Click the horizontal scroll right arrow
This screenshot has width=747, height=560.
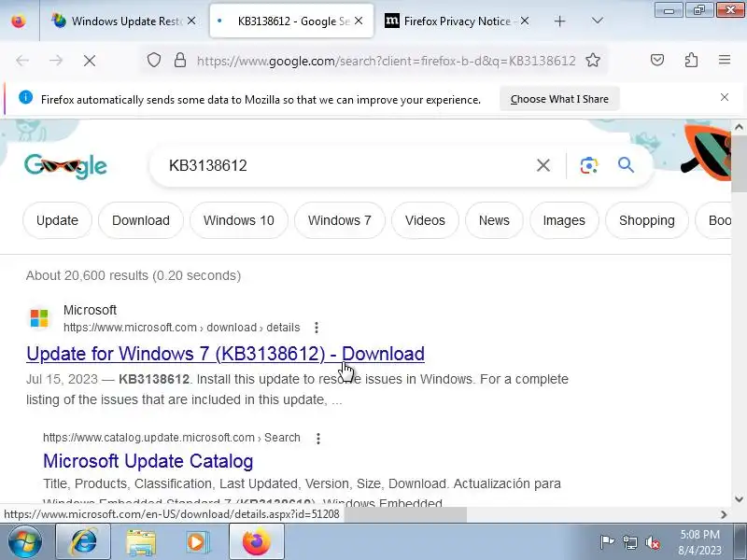[724, 514]
